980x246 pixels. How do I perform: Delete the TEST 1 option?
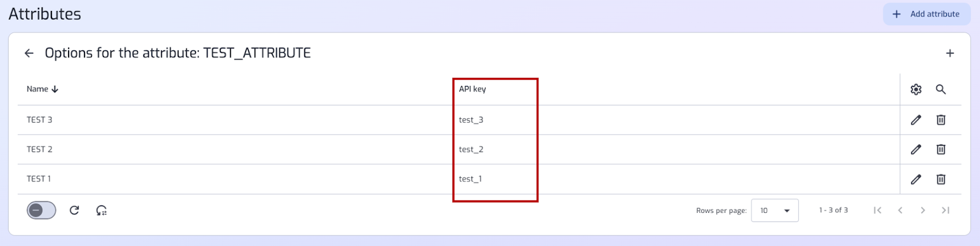pos(941,179)
